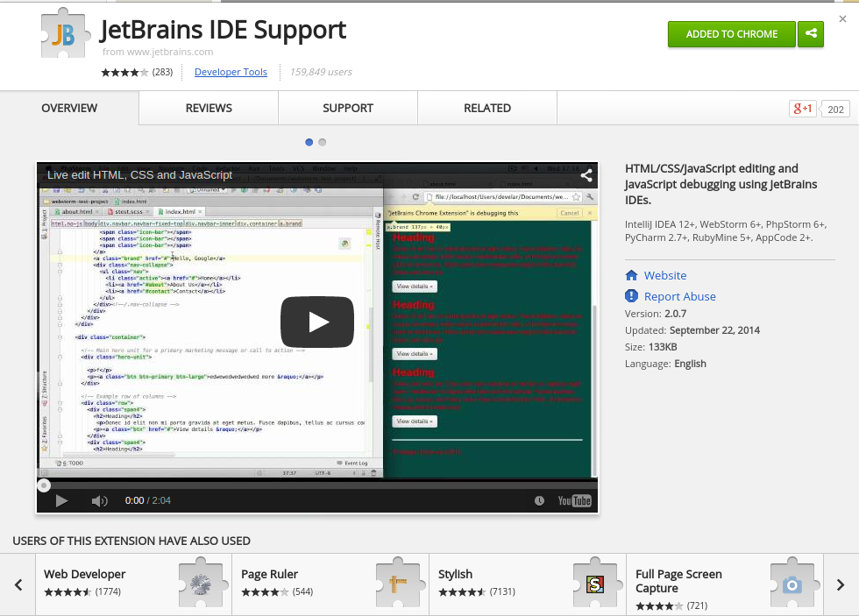Screen dimensions: 859x616
Task: Click the exclamation icon beside Report Abuse
Action: pyautogui.click(x=632, y=295)
